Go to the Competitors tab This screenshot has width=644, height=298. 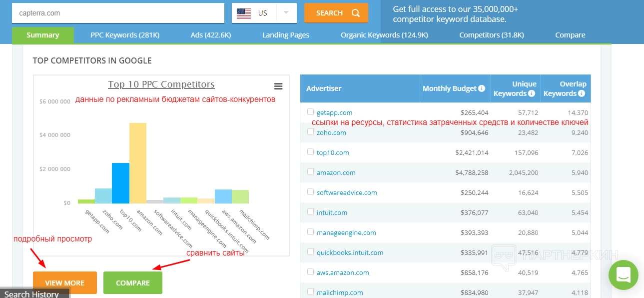pyautogui.click(x=492, y=35)
